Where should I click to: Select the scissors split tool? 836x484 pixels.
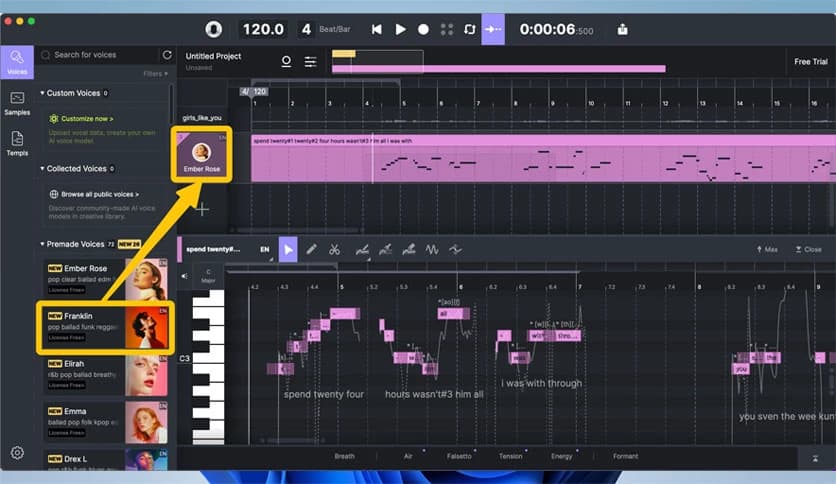[x=334, y=249]
